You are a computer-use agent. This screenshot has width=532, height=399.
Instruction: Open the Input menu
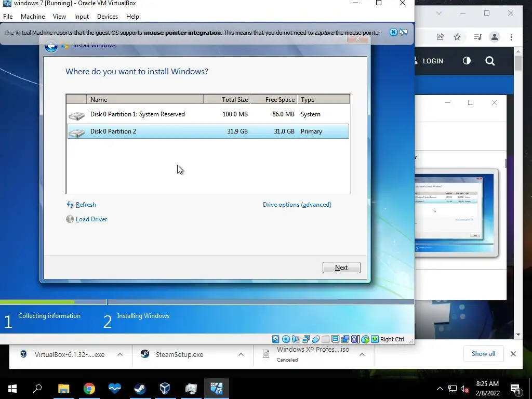(x=82, y=17)
